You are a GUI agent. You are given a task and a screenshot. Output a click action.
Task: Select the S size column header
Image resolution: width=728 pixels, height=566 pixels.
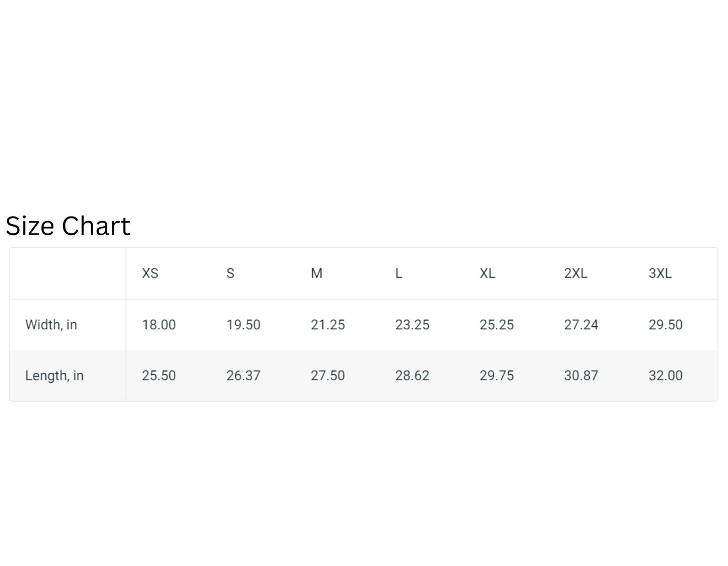(x=230, y=273)
